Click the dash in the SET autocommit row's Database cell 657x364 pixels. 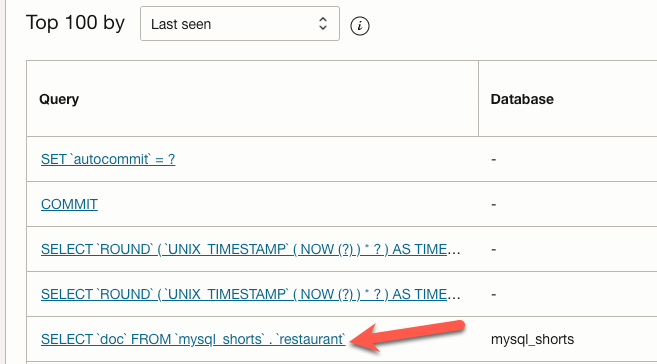pyautogui.click(x=494, y=160)
